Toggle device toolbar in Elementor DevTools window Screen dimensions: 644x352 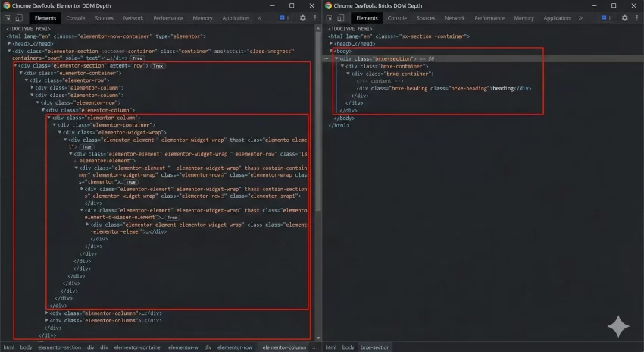(x=19, y=18)
